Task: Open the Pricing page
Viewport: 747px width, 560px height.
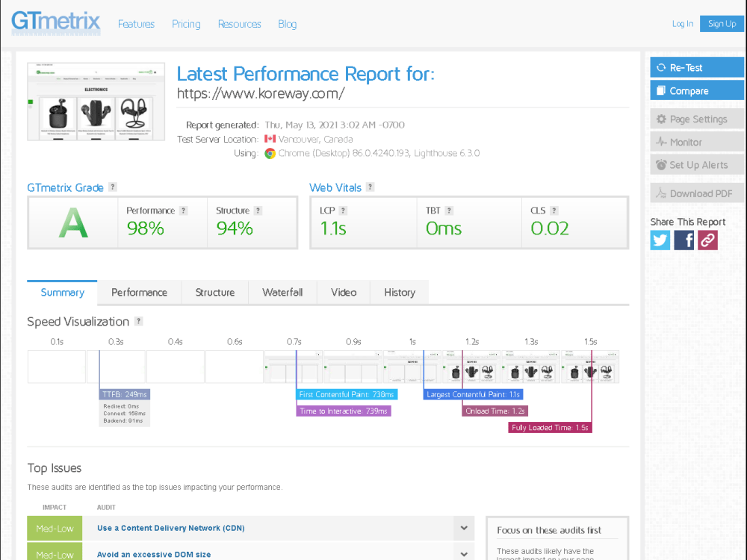Action: pyautogui.click(x=186, y=24)
